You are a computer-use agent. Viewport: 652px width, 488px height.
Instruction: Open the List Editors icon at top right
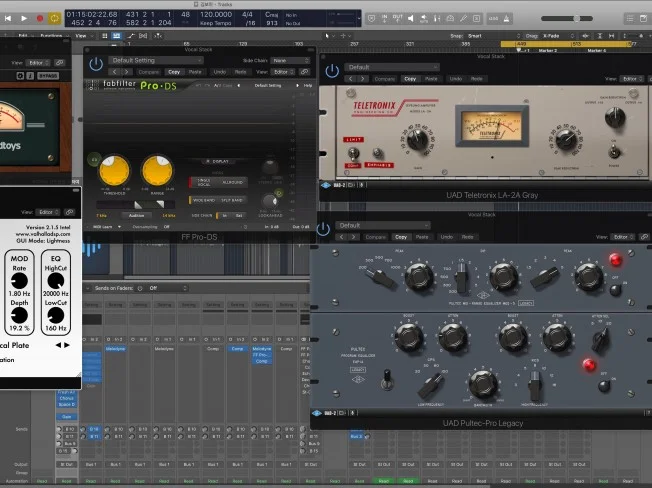click(630, 18)
